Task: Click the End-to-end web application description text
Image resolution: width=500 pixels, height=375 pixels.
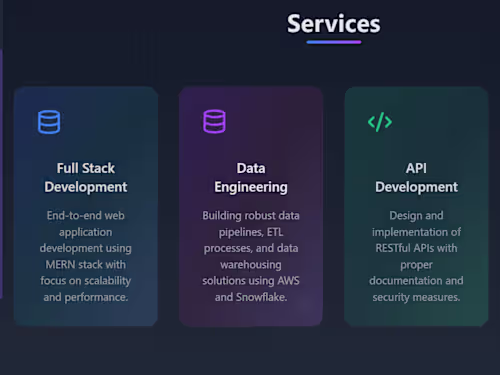Action: tap(86, 256)
